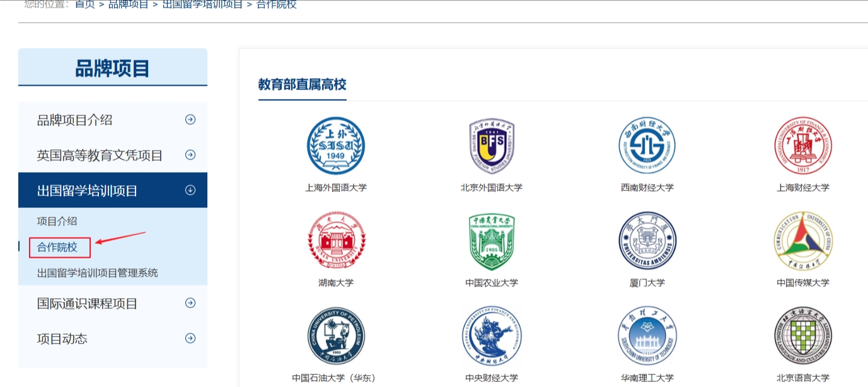
Task: Click the 中央财经大学 emblem
Action: tap(490, 335)
